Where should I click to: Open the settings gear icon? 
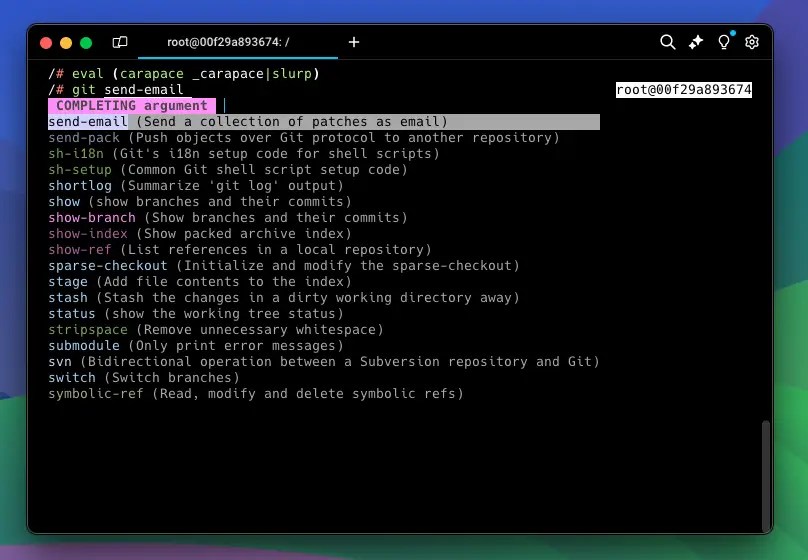pos(752,42)
